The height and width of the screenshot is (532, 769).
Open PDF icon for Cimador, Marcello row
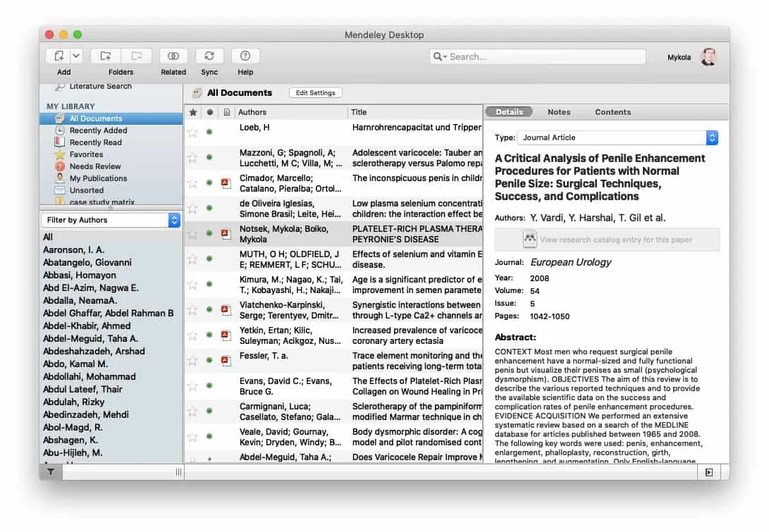tap(226, 183)
